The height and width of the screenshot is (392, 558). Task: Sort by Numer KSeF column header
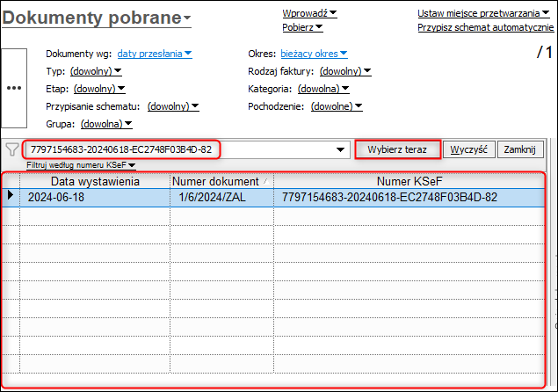pos(409,181)
